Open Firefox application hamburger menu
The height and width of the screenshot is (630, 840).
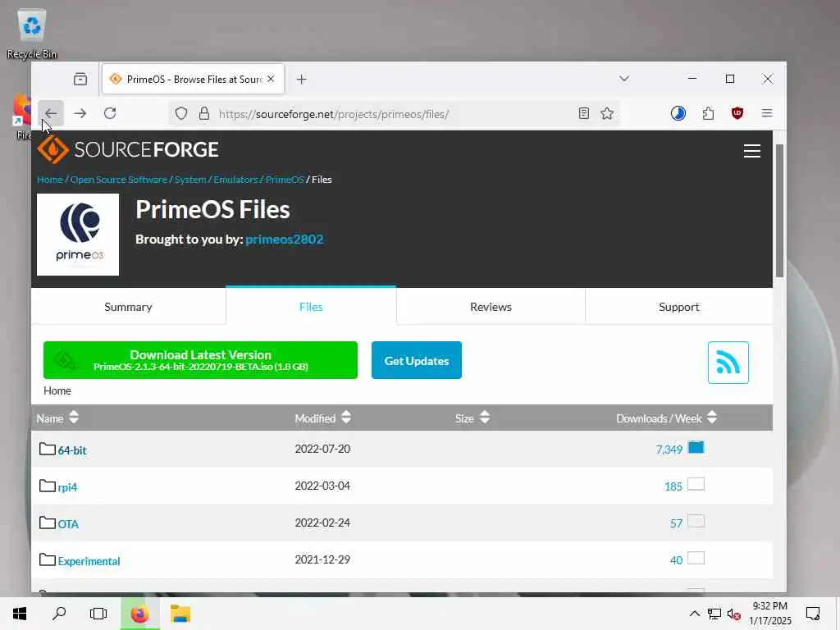(x=767, y=113)
